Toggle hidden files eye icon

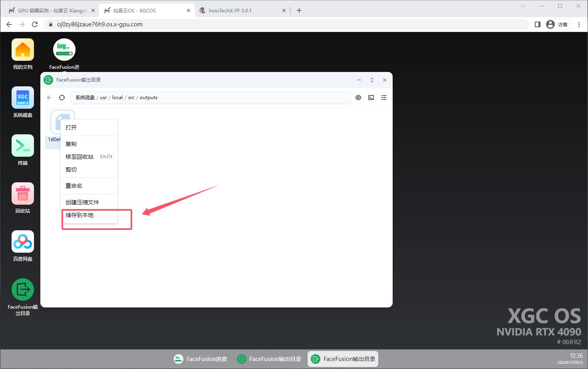click(x=358, y=98)
